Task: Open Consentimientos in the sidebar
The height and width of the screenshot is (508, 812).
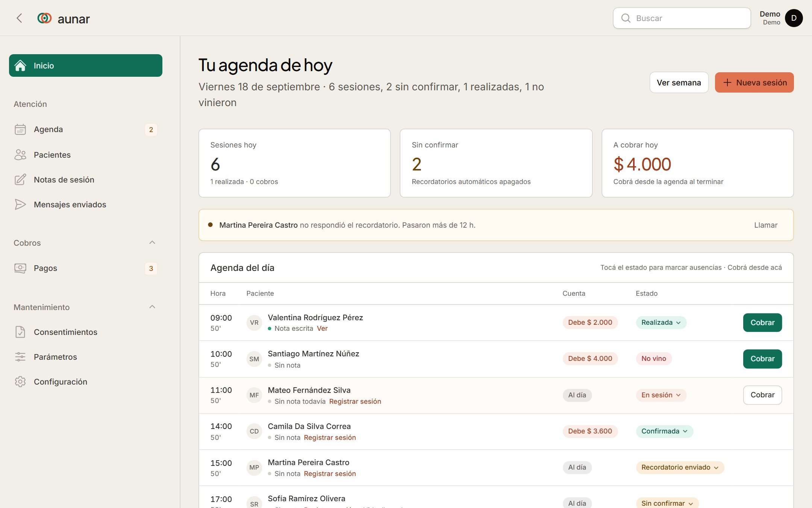Action: click(x=86, y=332)
